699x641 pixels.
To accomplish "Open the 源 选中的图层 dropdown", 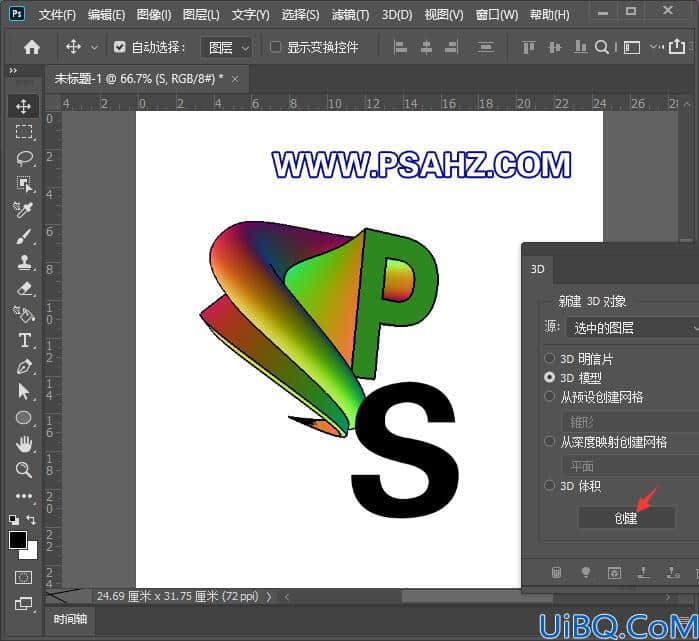I will pos(632,328).
